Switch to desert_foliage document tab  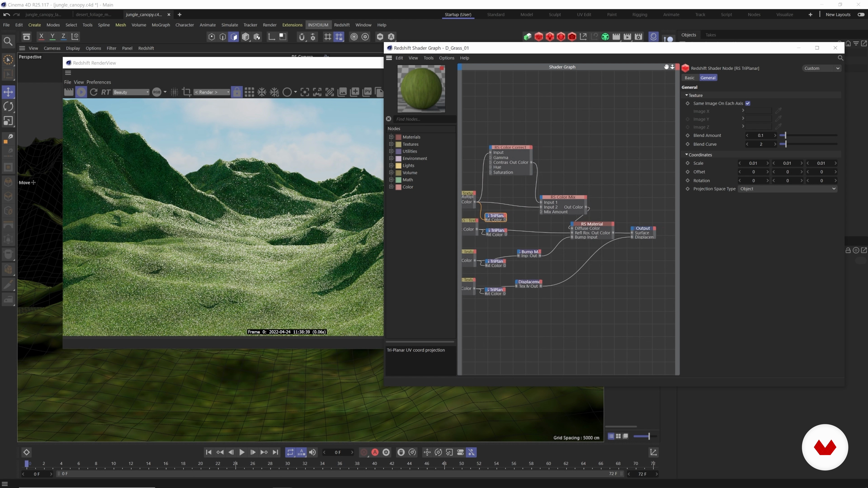93,14
